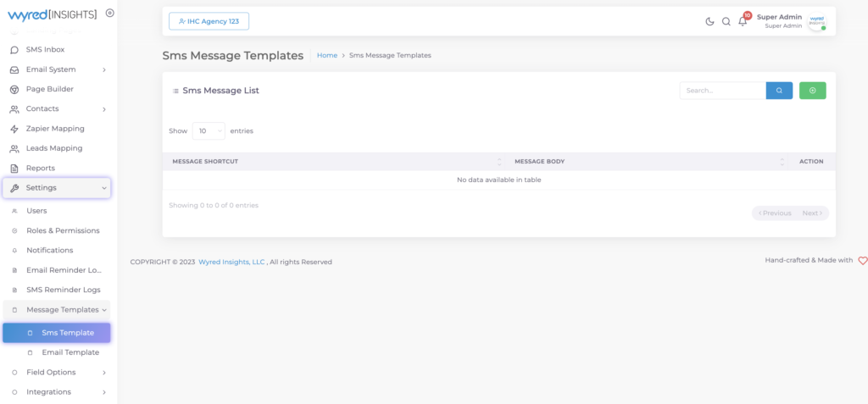Click the Email Reminder Logs file icon
This screenshot has height=404, width=868.
pyautogui.click(x=14, y=270)
